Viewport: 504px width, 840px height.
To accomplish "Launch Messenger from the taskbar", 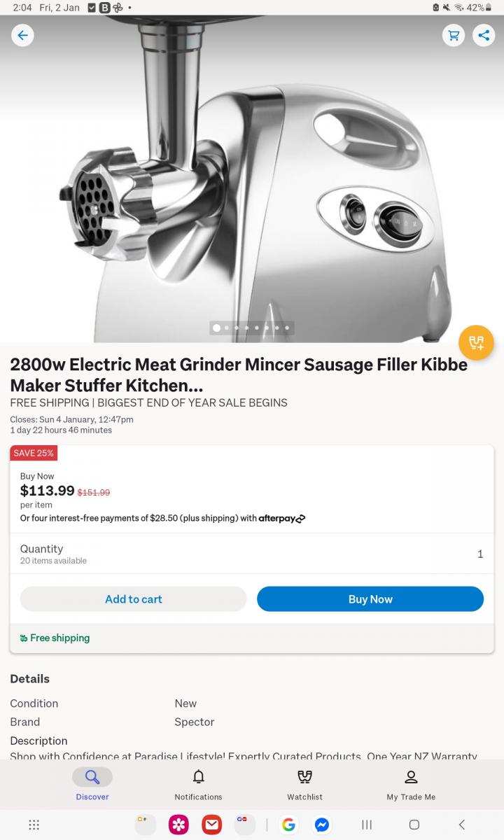I will point(322,825).
